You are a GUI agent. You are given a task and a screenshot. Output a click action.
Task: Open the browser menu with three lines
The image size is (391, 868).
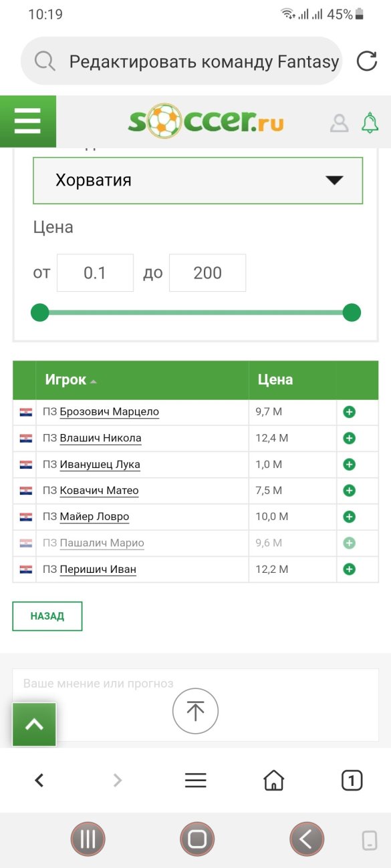coord(195,780)
